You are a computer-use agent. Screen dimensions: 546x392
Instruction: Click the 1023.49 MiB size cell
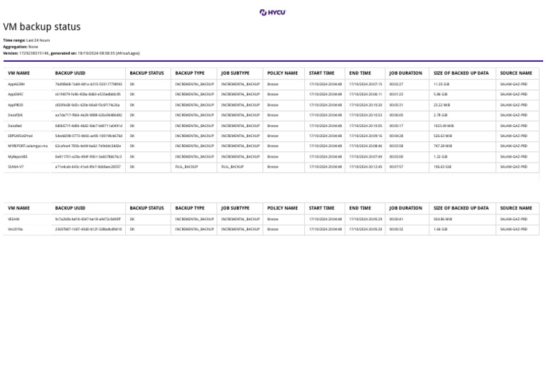(444, 126)
